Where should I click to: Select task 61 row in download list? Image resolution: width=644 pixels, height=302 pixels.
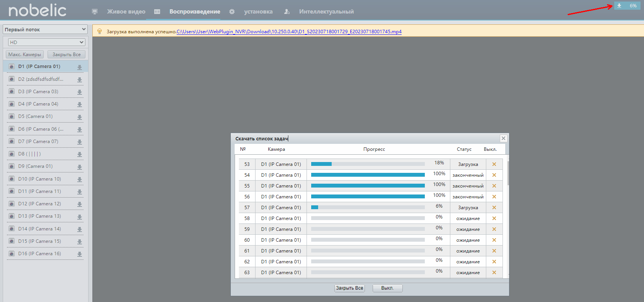click(x=371, y=251)
